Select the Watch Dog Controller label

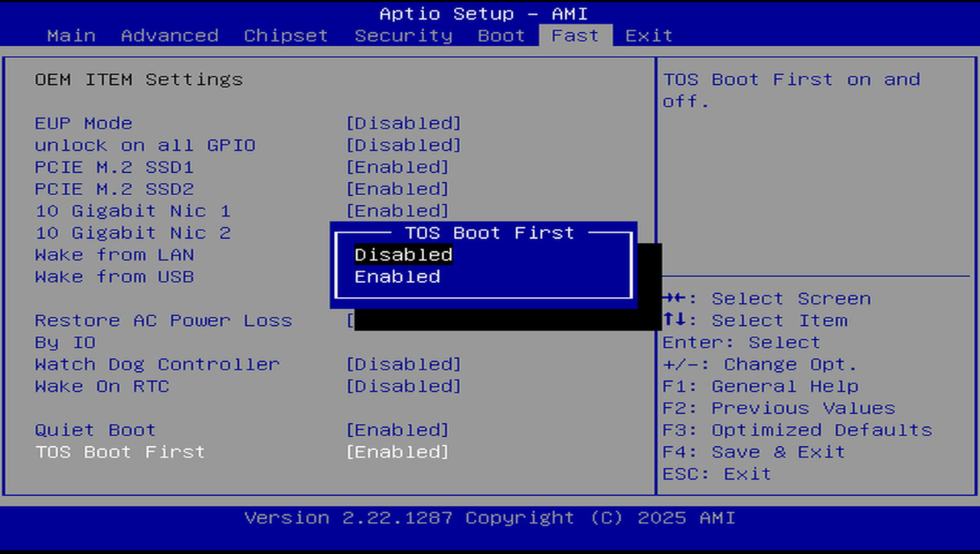[x=157, y=364]
